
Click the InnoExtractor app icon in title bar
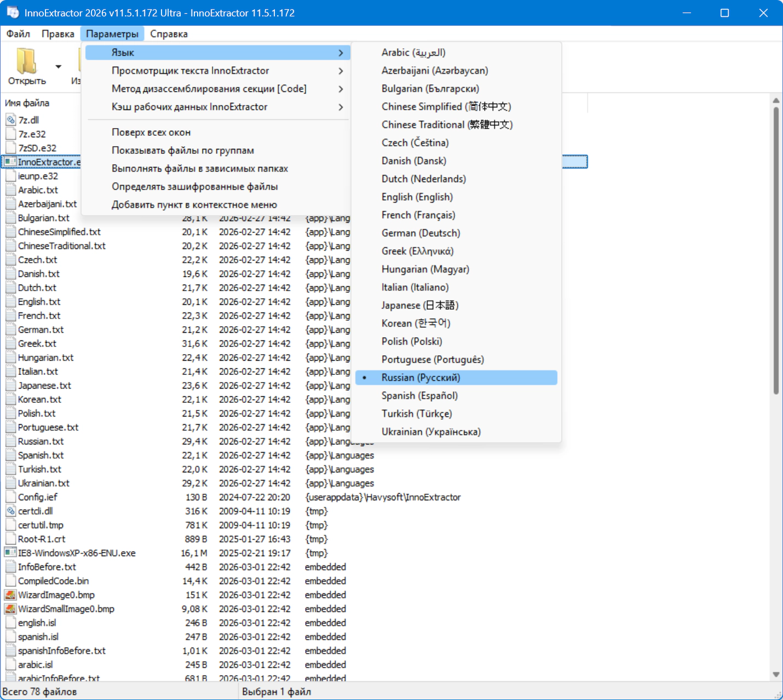click(x=13, y=13)
